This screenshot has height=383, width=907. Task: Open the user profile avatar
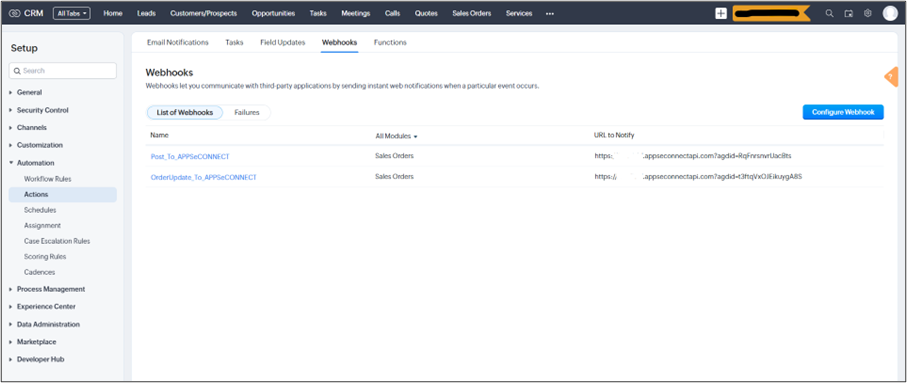890,13
